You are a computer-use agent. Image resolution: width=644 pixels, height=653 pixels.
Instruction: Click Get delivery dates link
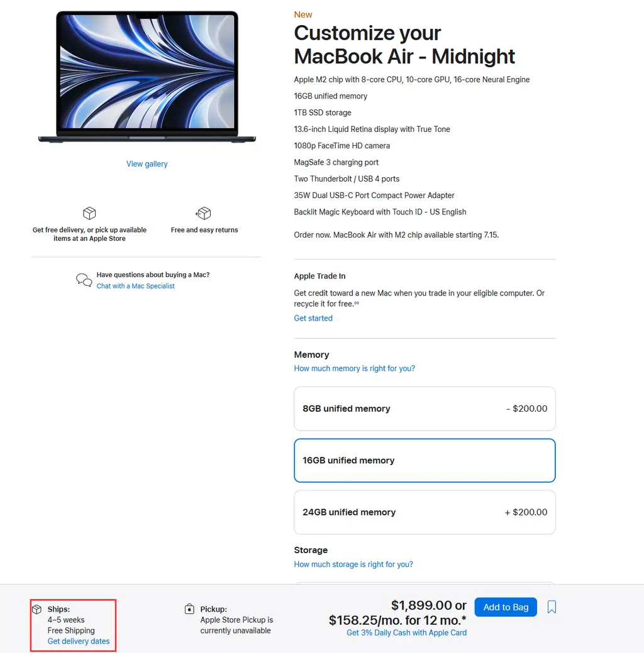79,641
